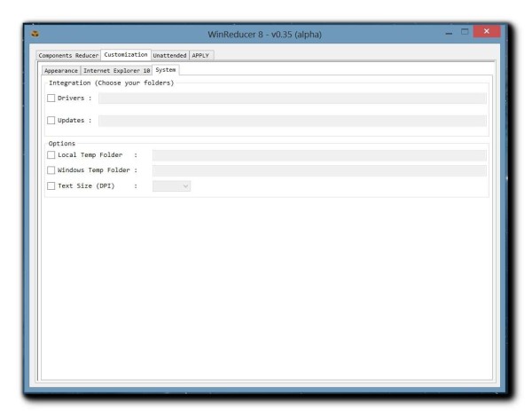
Task: Open the Text Size DPI dropdown
Action: pyautogui.click(x=171, y=186)
